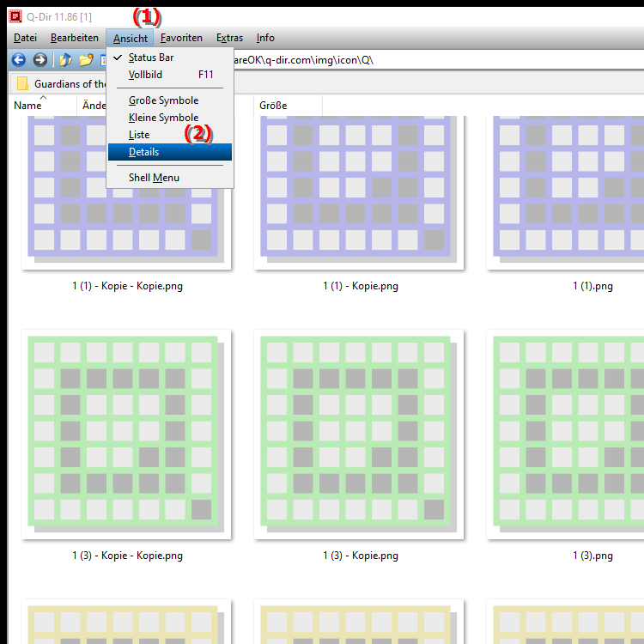Screen dimensions: 644x644
Task: Select thumbnail 1 (1).png
Action: 565,192
